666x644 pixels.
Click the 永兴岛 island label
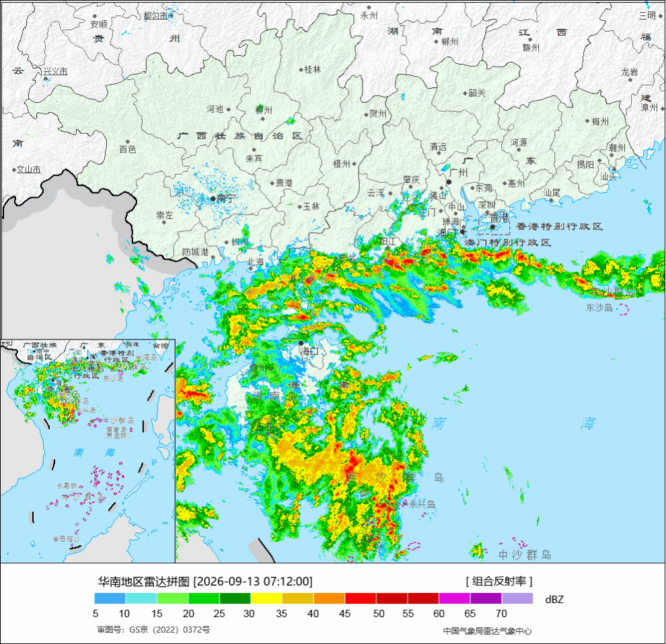(x=422, y=504)
